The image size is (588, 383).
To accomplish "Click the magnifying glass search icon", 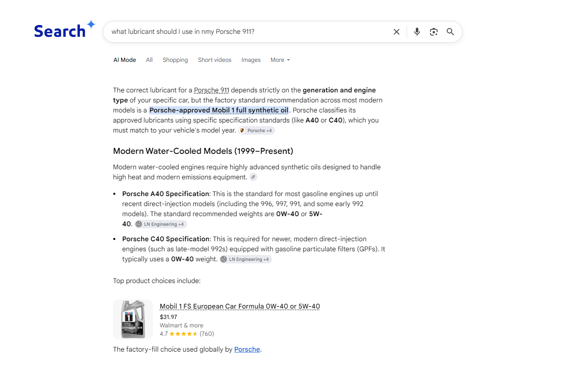I will coord(450,32).
